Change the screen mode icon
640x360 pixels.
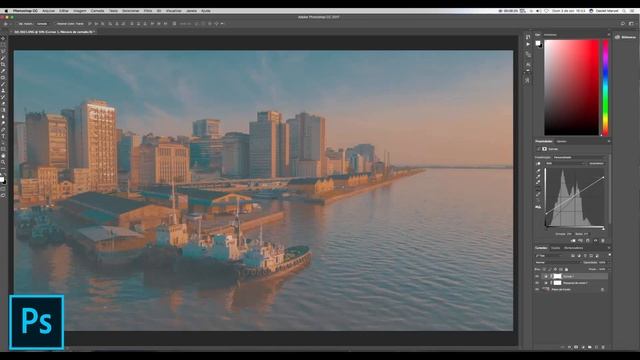coord(3,196)
